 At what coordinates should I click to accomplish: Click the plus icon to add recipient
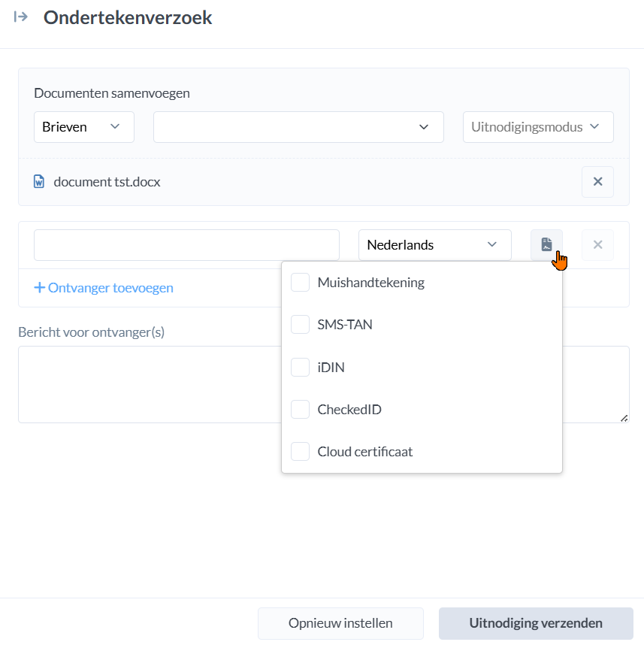[x=39, y=288]
